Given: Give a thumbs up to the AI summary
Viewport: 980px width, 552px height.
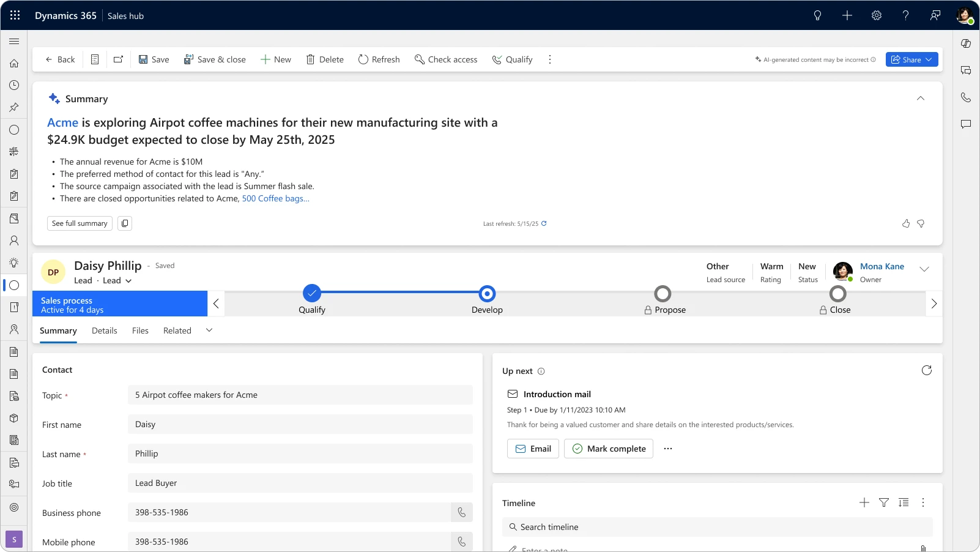Looking at the screenshot, I should pos(905,224).
